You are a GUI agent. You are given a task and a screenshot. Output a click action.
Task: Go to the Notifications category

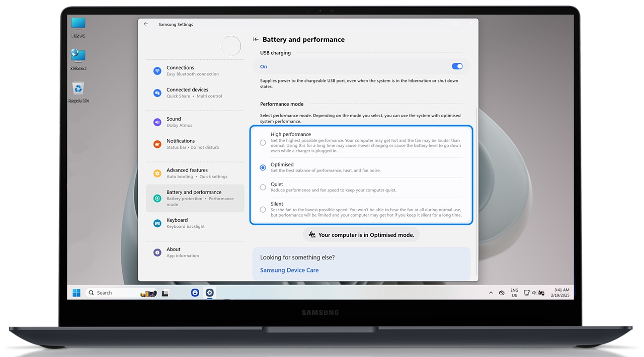[x=195, y=144]
